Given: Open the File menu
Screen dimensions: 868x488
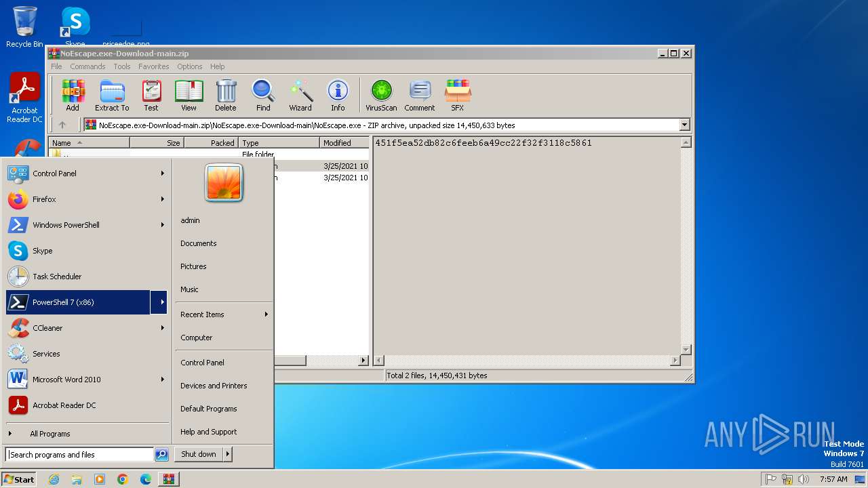Looking at the screenshot, I should (56, 66).
